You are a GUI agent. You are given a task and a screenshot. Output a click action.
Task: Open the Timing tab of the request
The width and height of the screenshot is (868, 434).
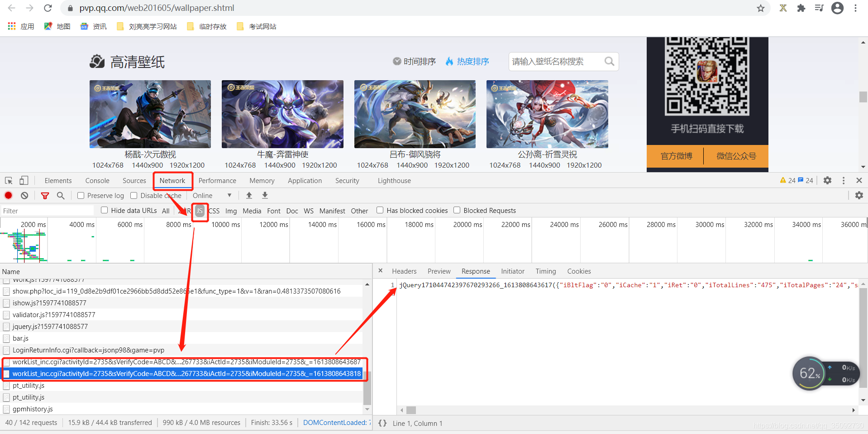coord(546,271)
